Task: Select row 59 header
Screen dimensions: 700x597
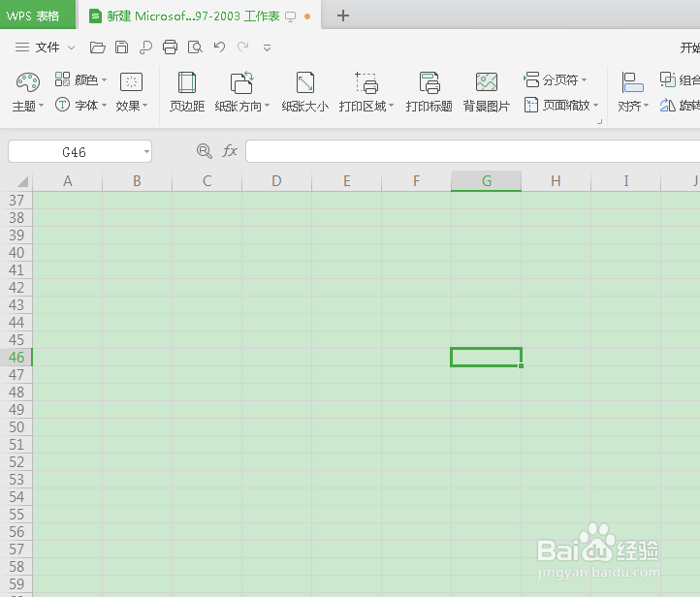Action: click(16, 584)
